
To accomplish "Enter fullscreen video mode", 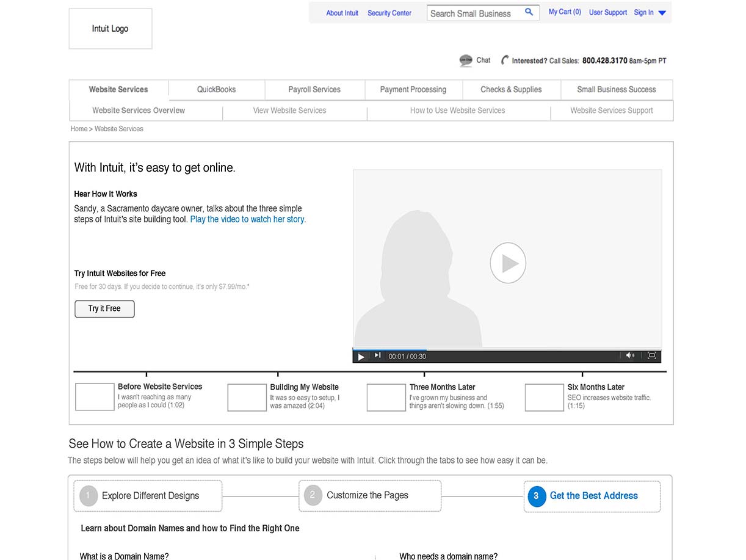I will (651, 355).
